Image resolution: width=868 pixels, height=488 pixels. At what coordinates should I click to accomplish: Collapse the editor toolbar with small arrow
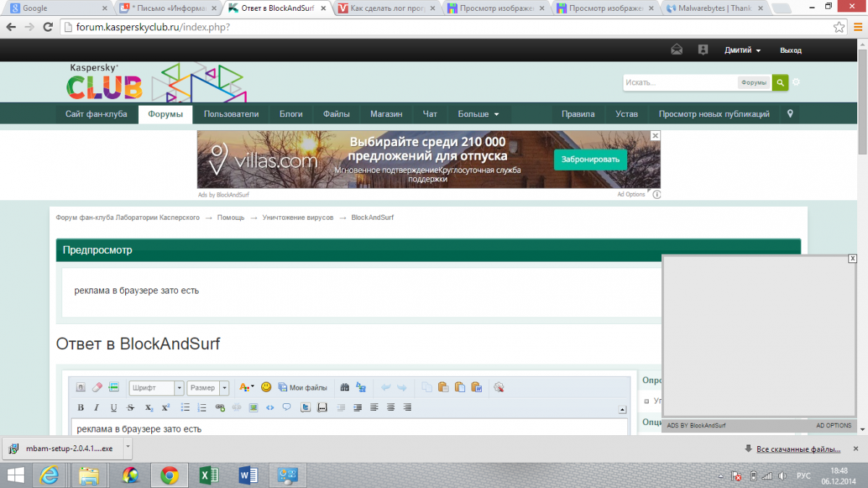coord(622,410)
